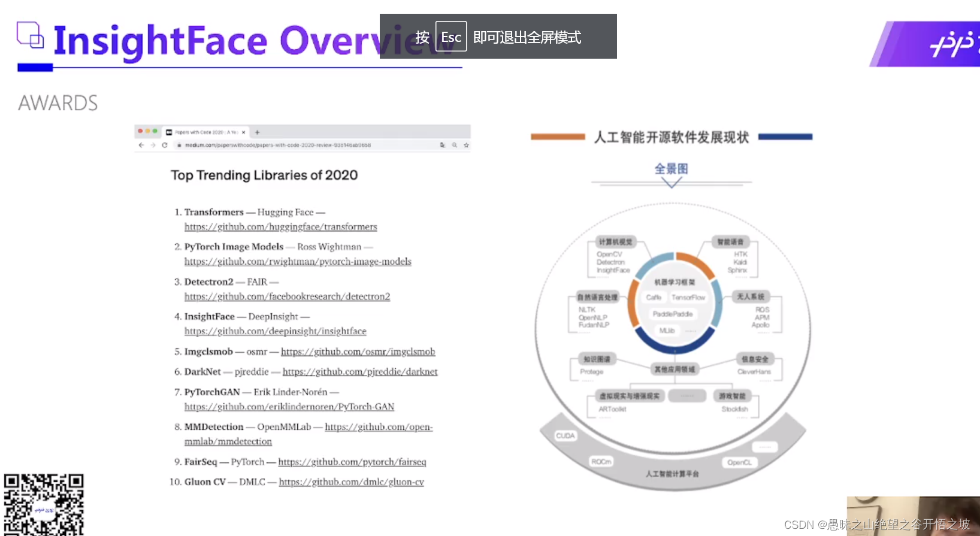Open the huggingface/transformers GitHub link
Screen dimensions: 980x536
coord(280,227)
